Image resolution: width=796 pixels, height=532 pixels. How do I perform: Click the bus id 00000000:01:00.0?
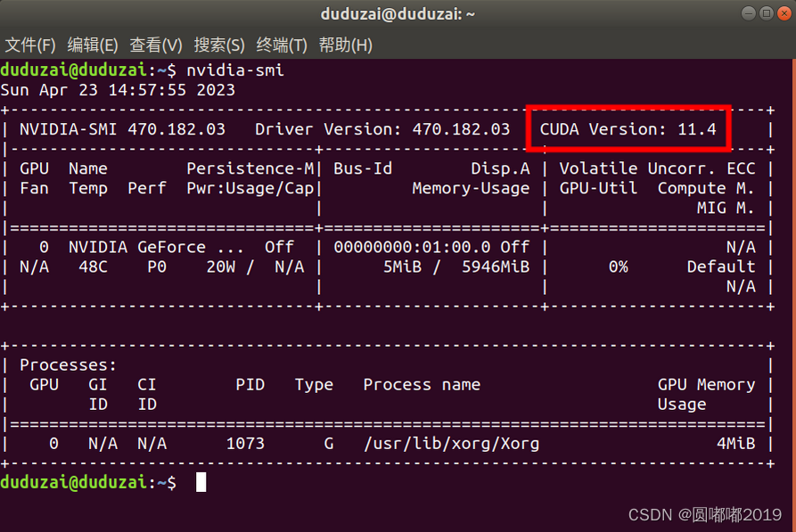point(412,247)
